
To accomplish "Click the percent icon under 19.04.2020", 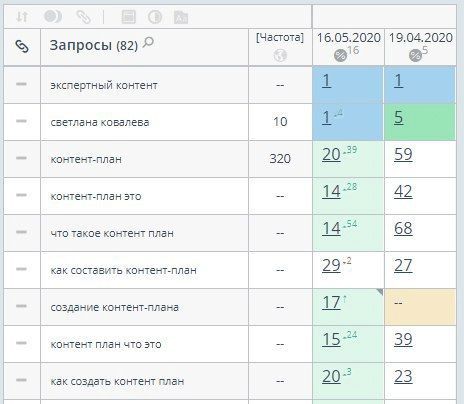I will pos(415,55).
